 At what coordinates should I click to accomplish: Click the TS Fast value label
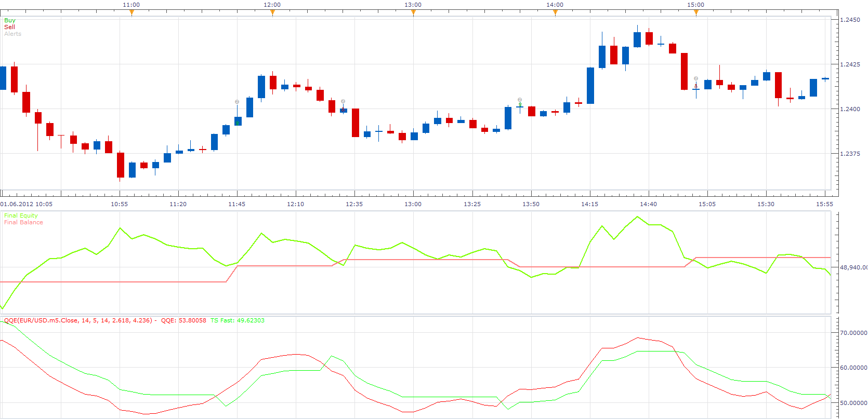tap(237, 320)
